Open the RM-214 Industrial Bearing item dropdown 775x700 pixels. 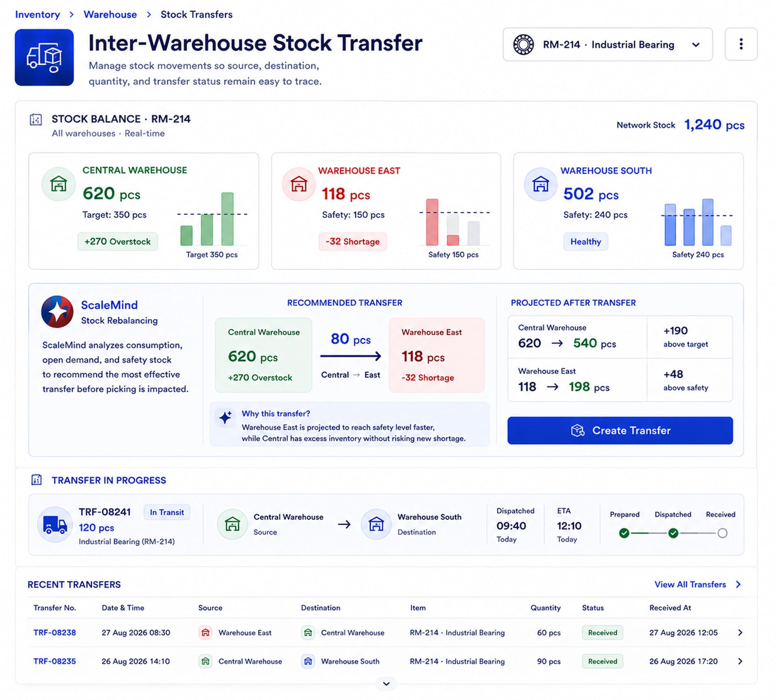(x=607, y=45)
